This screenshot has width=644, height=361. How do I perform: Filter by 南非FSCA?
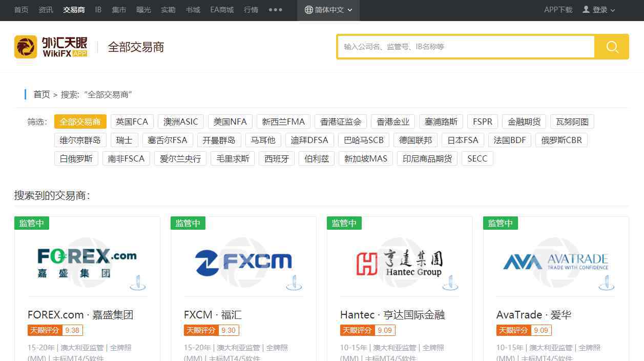(x=127, y=158)
